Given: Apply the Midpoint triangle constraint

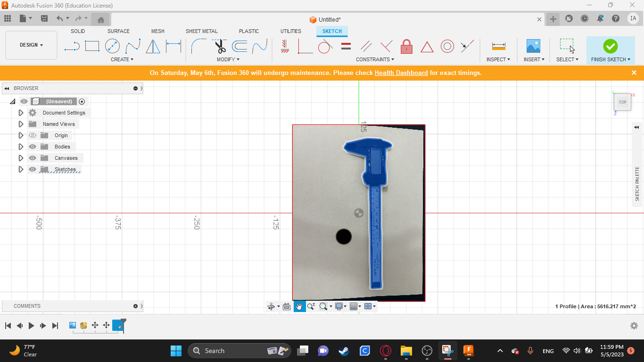Looking at the screenshot, I should coord(427,47).
